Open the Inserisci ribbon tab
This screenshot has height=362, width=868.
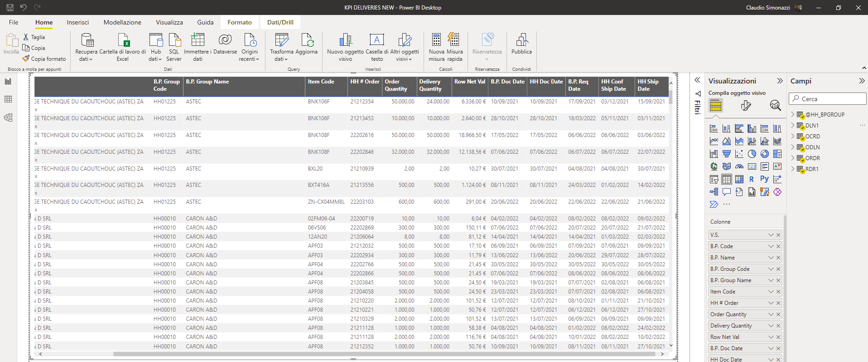tap(78, 22)
